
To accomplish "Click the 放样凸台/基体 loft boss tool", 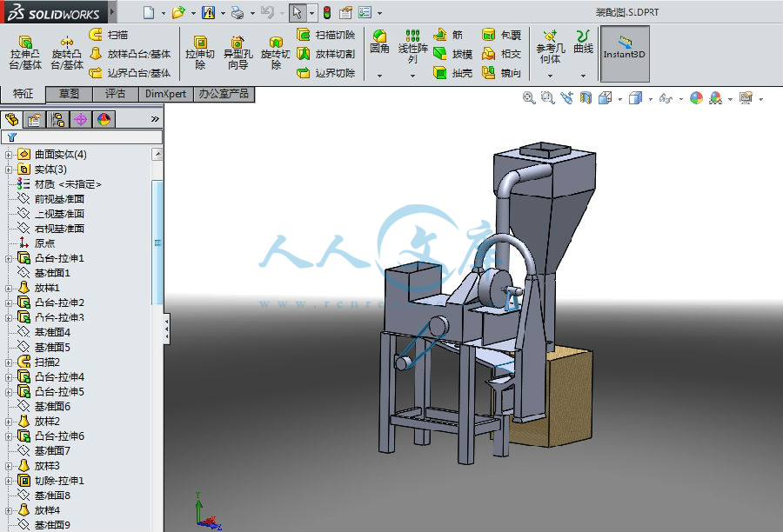I will pos(130,53).
